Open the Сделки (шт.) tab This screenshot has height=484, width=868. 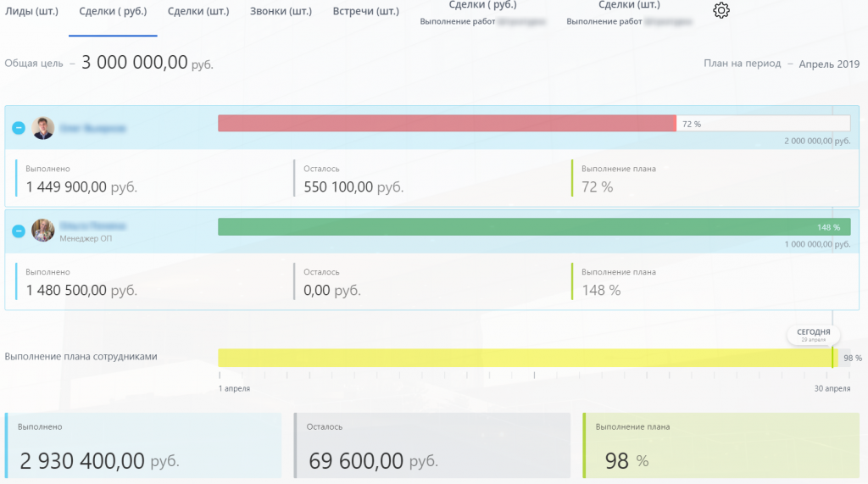click(198, 11)
